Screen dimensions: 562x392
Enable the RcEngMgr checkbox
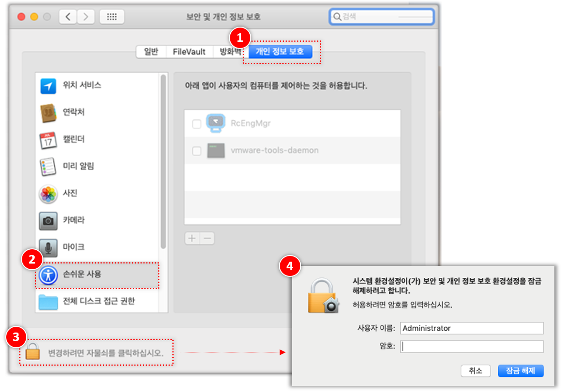pos(197,124)
